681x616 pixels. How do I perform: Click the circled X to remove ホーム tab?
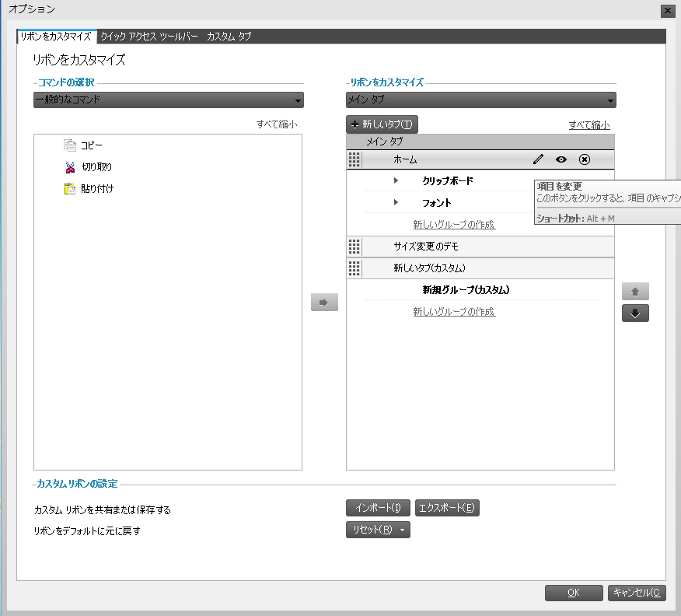(x=584, y=159)
